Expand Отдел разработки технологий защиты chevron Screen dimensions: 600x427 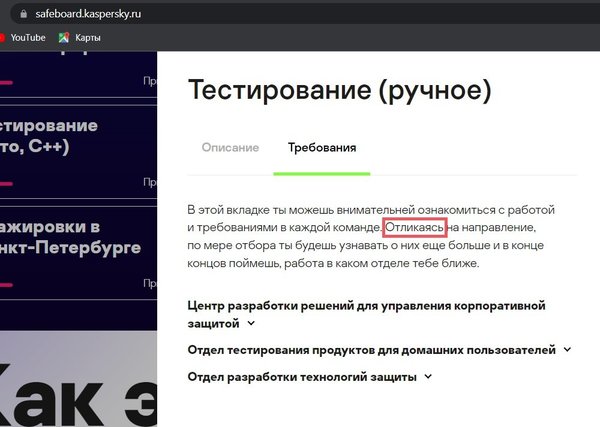(428, 376)
